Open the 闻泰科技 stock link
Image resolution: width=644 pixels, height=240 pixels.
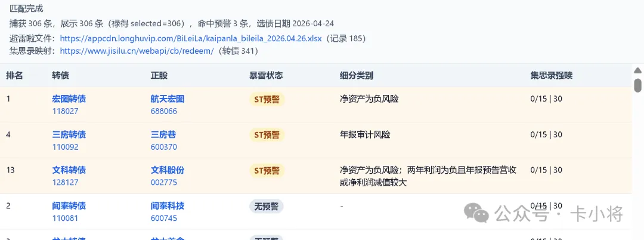pos(168,206)
